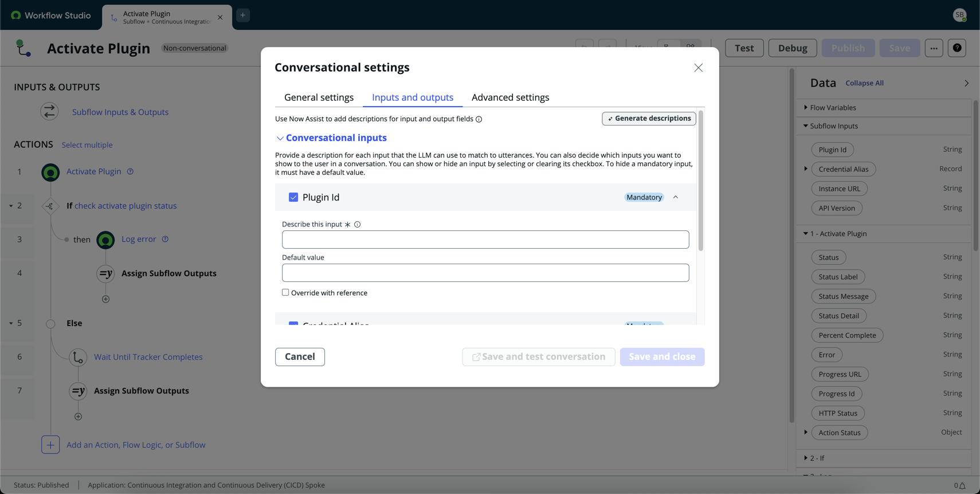
Task: Click the Status Message data pill
Action: point(843,296)
